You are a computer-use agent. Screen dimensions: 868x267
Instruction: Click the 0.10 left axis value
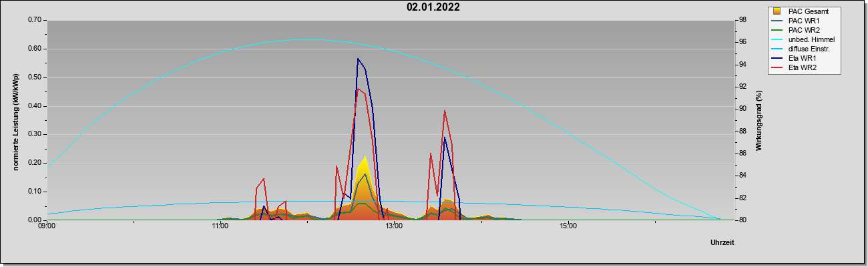point(35,192)
